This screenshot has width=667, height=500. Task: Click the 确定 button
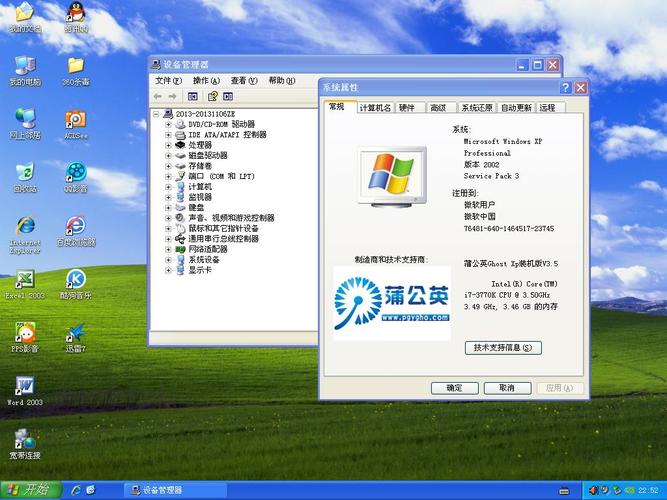pos(455,388)
